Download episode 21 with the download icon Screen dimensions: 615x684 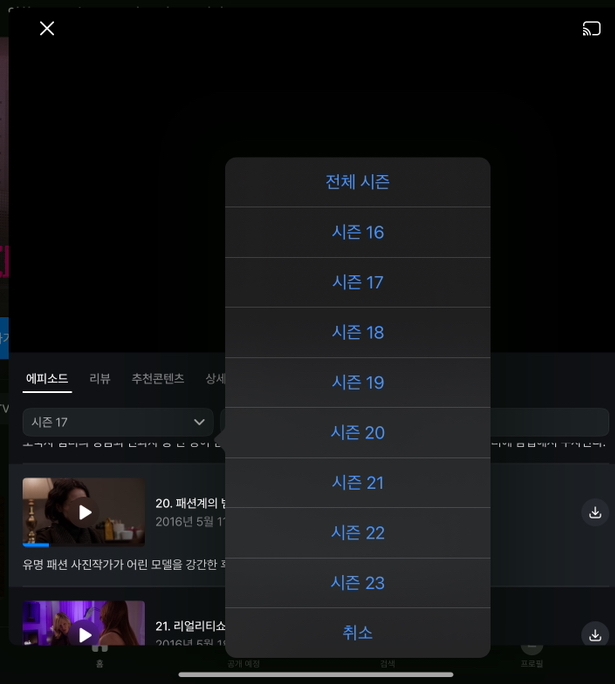pos(595,635)
